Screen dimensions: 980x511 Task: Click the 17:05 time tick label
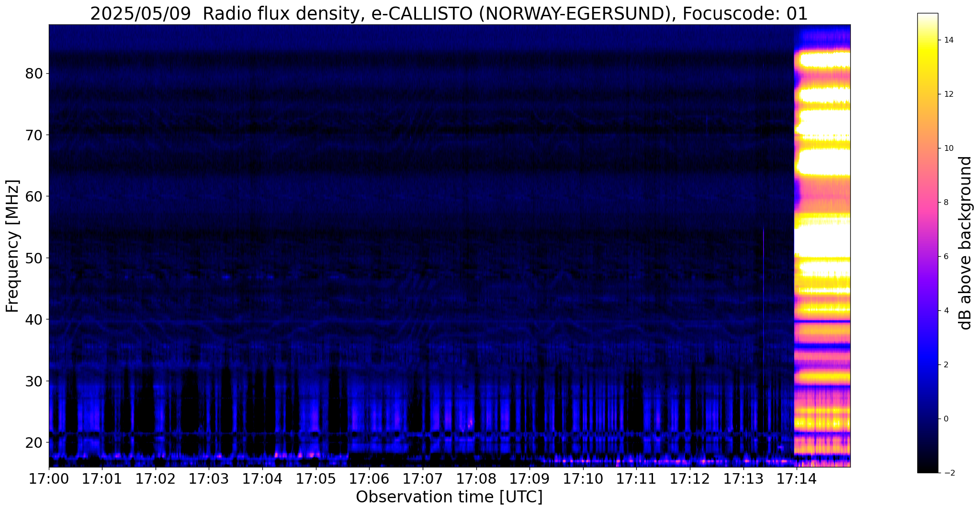[315, 478]
